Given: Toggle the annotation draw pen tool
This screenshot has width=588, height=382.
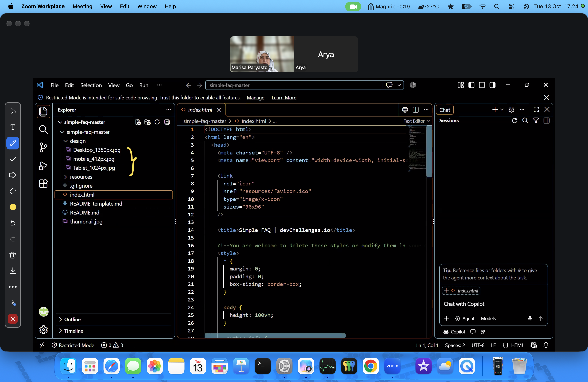Looking at the screenshot, I should pyautogui.click(x=13, y=143).
